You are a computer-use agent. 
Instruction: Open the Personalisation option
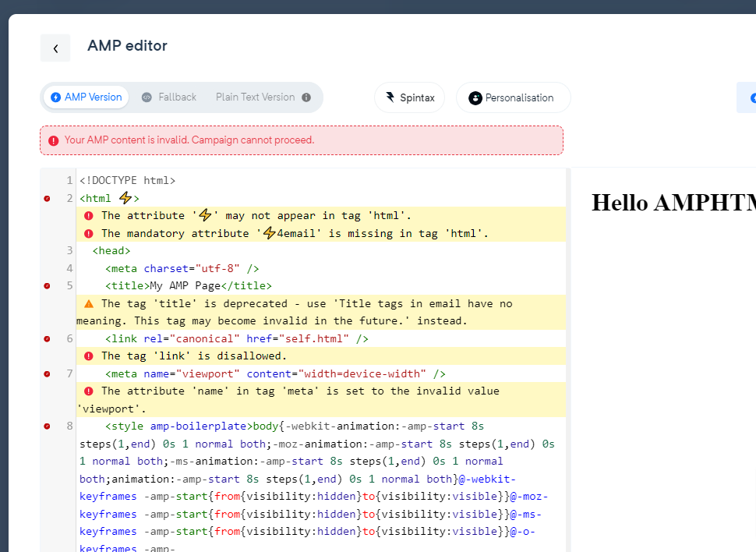(513, 97)
